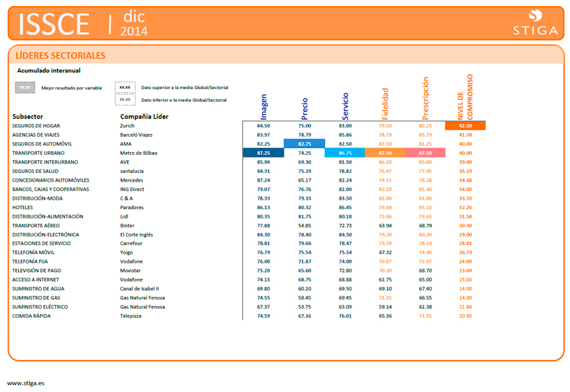Click the company name Mercedes
570x392 pixels.
point(131,180)
